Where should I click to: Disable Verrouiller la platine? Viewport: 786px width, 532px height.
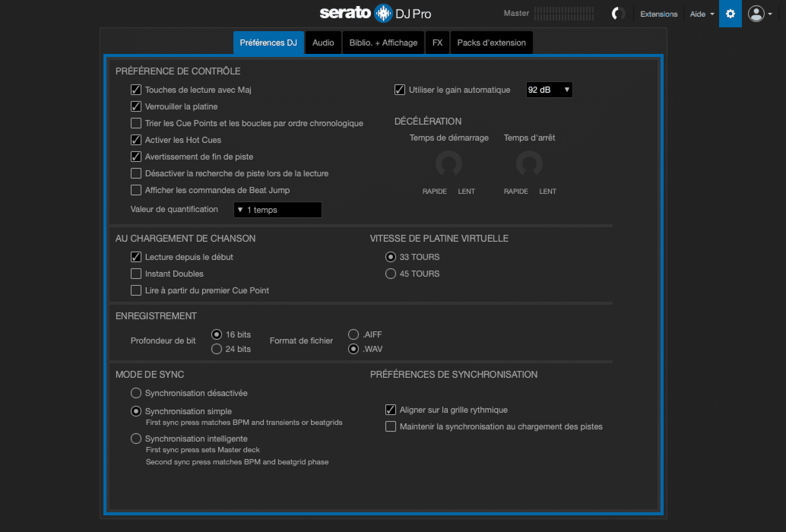coord(136,107)
